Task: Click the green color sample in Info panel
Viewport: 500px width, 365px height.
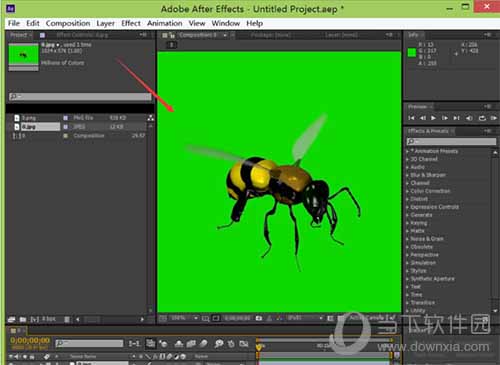Action: click(x=412, y=52)
